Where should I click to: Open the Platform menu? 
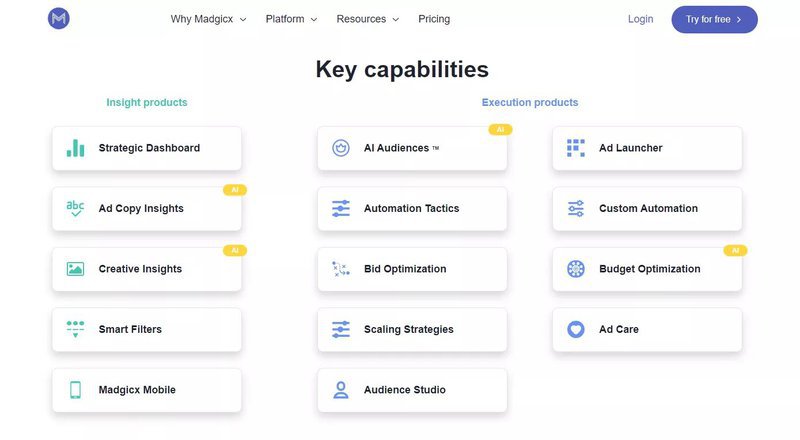click(x=291, y=19)
